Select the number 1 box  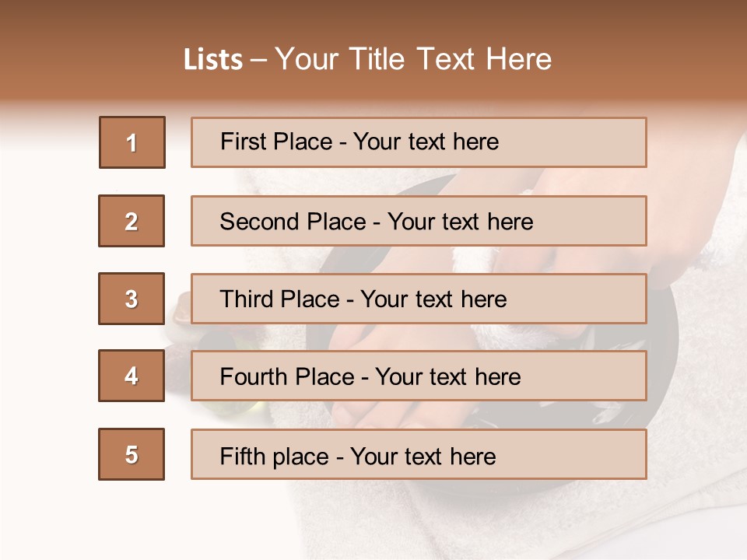132,142
